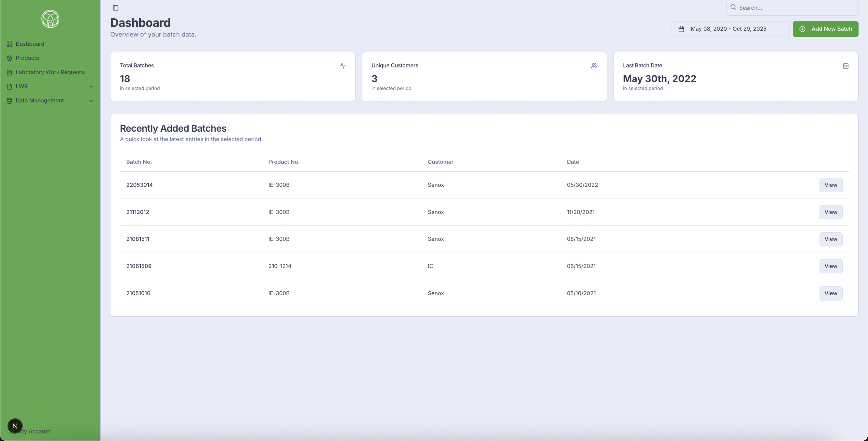Click the round N avatar badge
Viewport: 868px width, 441px height.
click(x=15, y=426)
